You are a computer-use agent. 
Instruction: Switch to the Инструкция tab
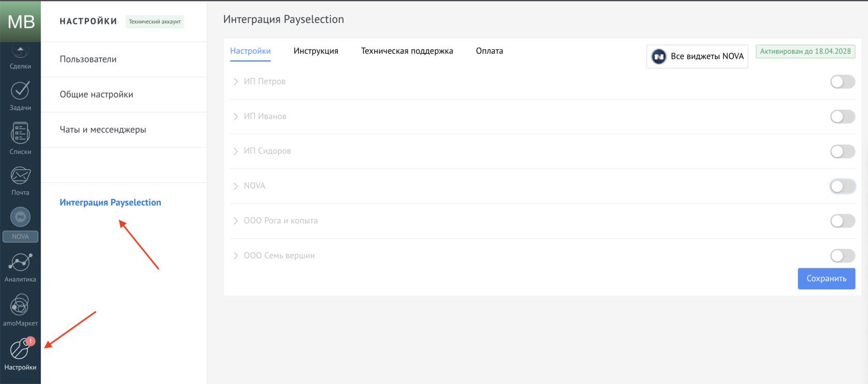pyautogui.click(x=316, y=51)
